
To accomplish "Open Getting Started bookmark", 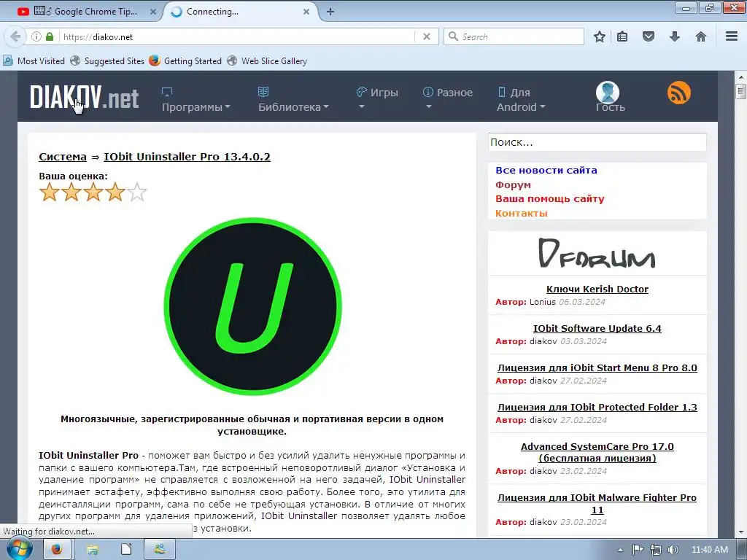I will point(185,61).
